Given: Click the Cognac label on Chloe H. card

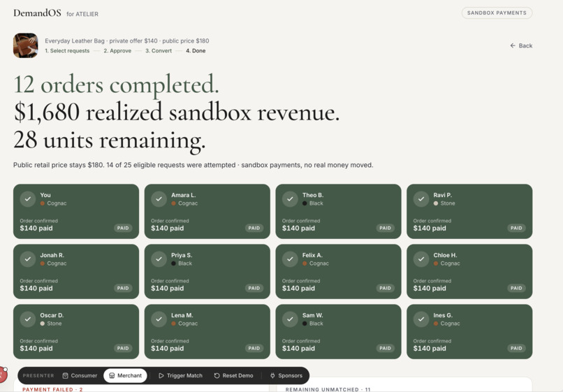Looking at the screenshot, I should tap(451, 263).
